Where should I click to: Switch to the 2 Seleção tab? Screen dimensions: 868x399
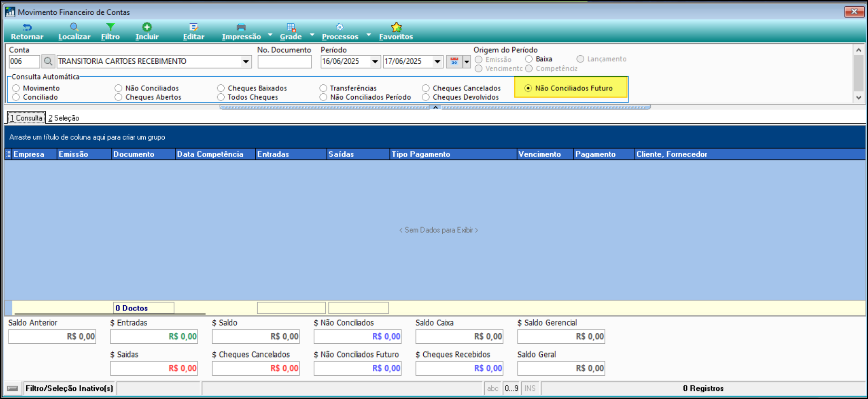coord(64,118)
